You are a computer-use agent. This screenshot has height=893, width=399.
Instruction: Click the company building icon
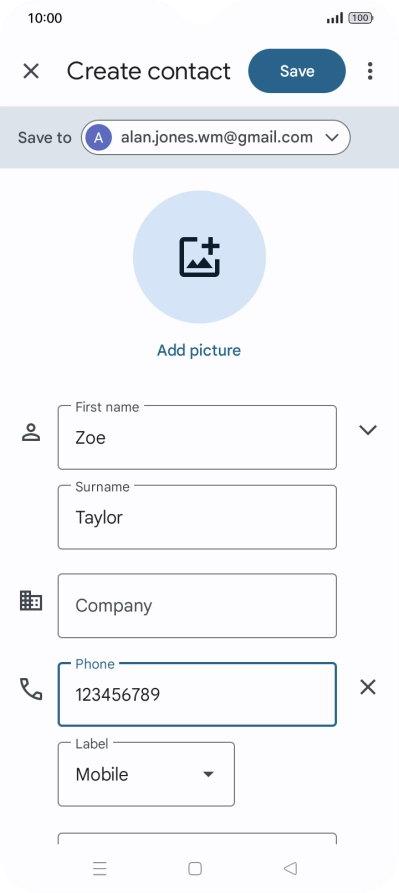pos(31,601)
